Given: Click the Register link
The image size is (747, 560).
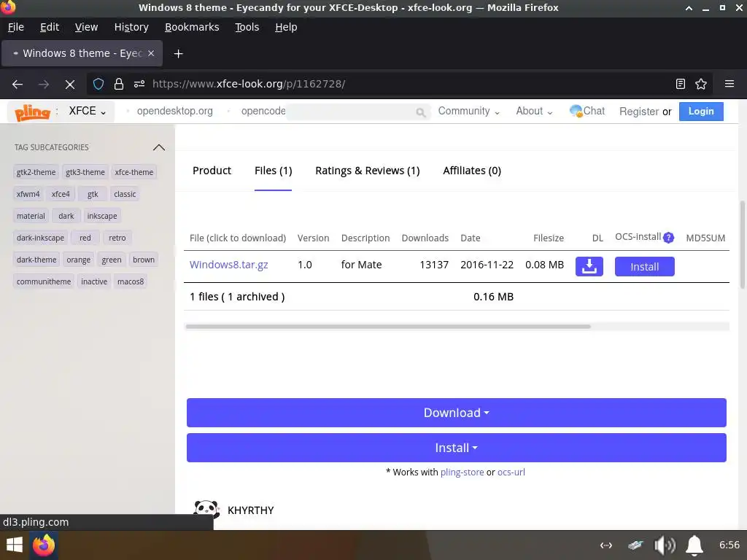Looking at the screenshot, I should point(639,112).
